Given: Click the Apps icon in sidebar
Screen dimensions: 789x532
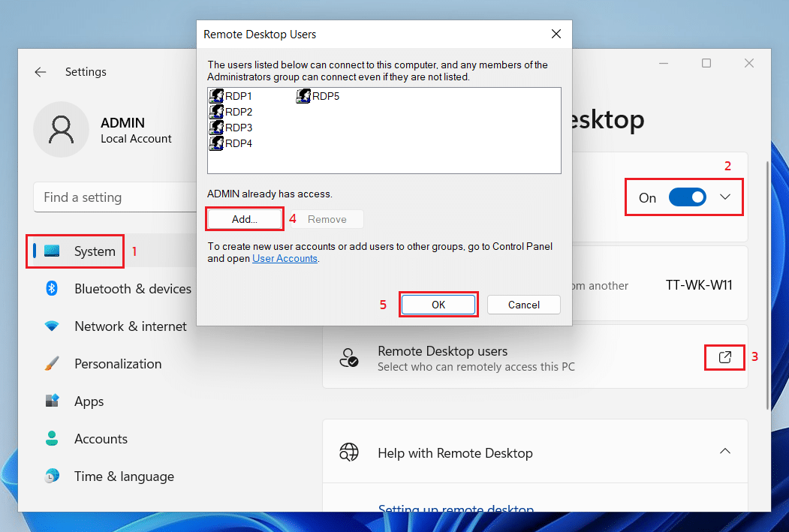Looking at the screenshot, I should point(52,400).
